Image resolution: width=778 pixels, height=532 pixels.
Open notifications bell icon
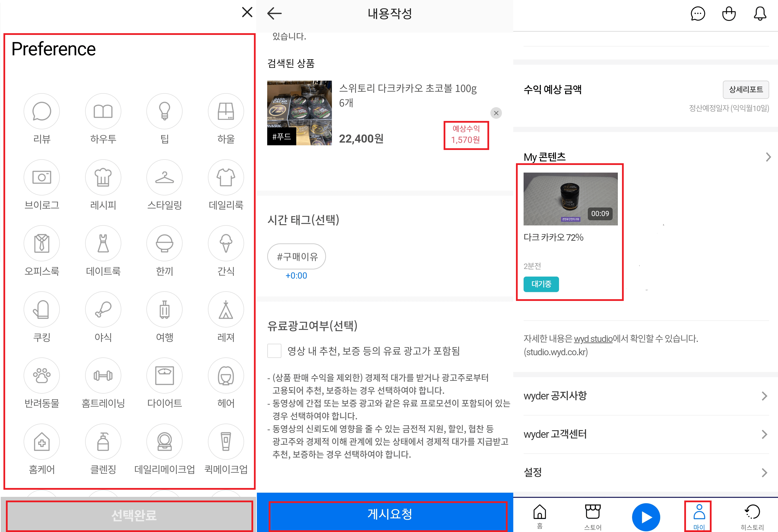click(x=760, y=14)
